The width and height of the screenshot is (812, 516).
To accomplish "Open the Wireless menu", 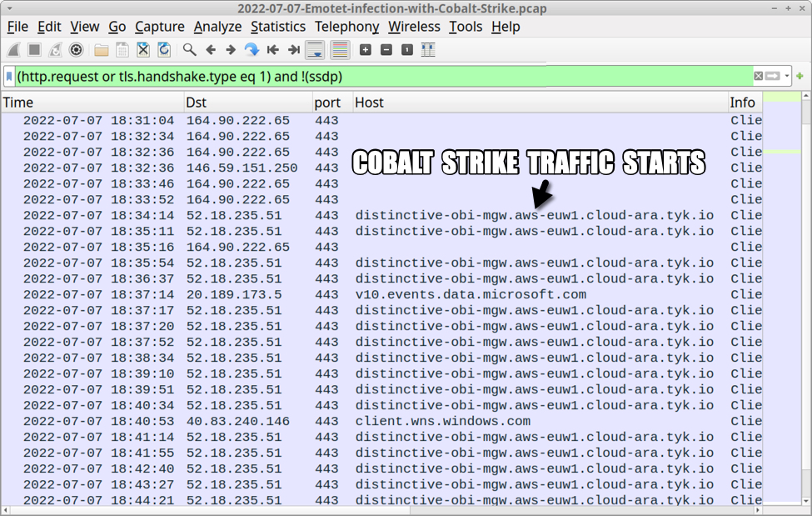I will pos(414,27).
